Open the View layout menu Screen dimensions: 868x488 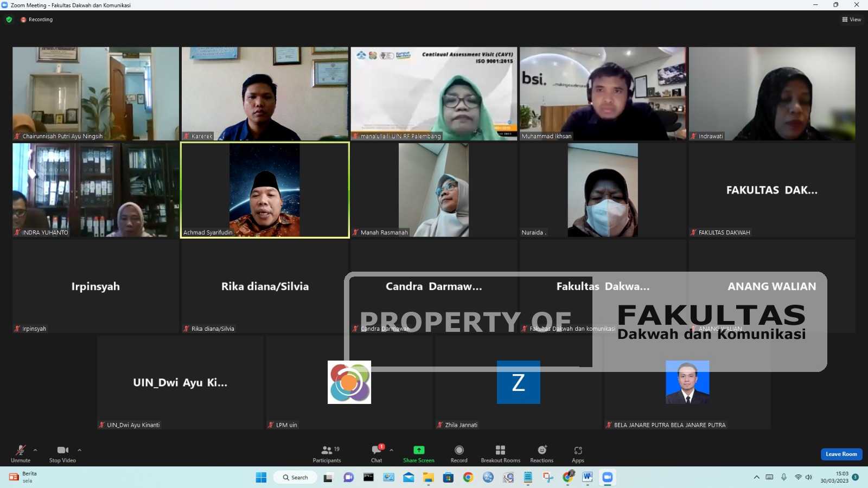coord(851,20)
